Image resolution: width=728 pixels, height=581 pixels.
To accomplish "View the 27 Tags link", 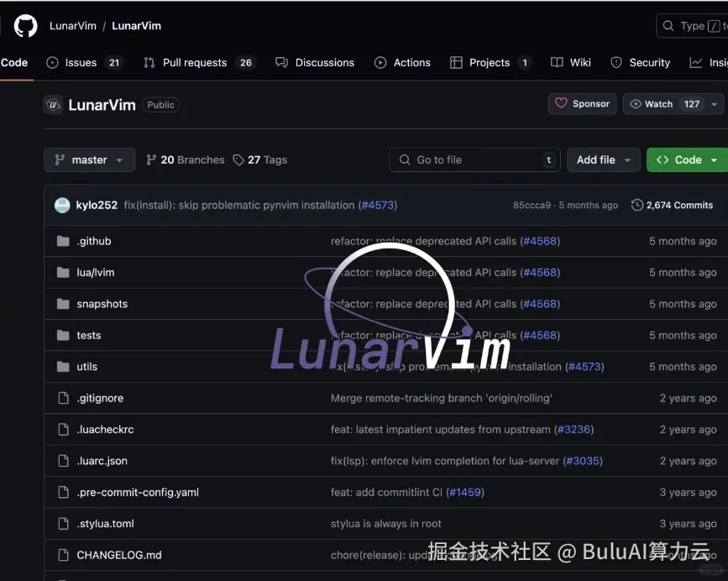I will click(x=260, y=160).
